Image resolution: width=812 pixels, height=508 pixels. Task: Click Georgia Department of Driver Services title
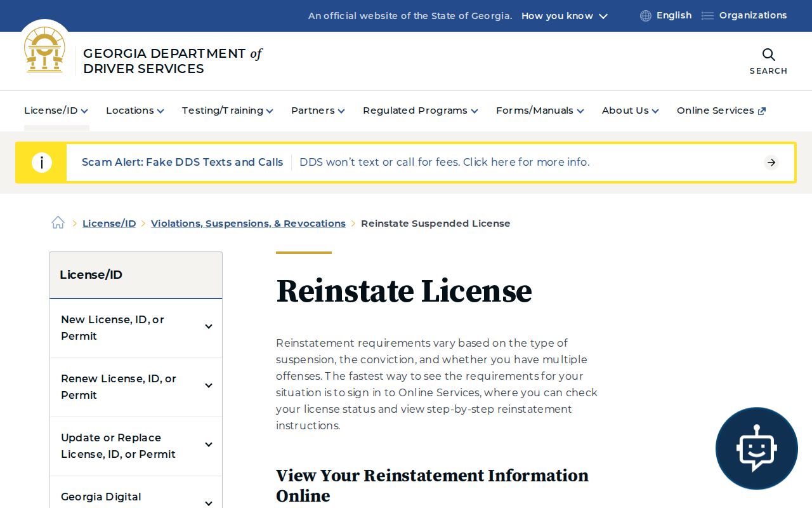point(173,61)
